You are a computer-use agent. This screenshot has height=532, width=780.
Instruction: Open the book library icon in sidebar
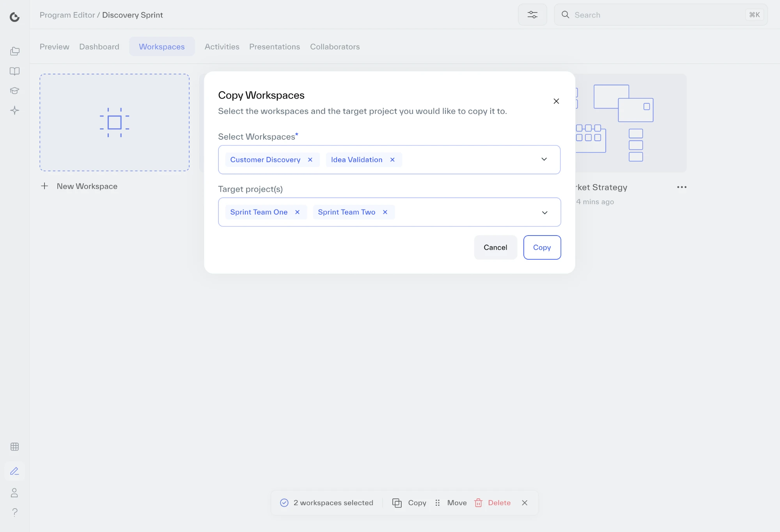[14, 71]
